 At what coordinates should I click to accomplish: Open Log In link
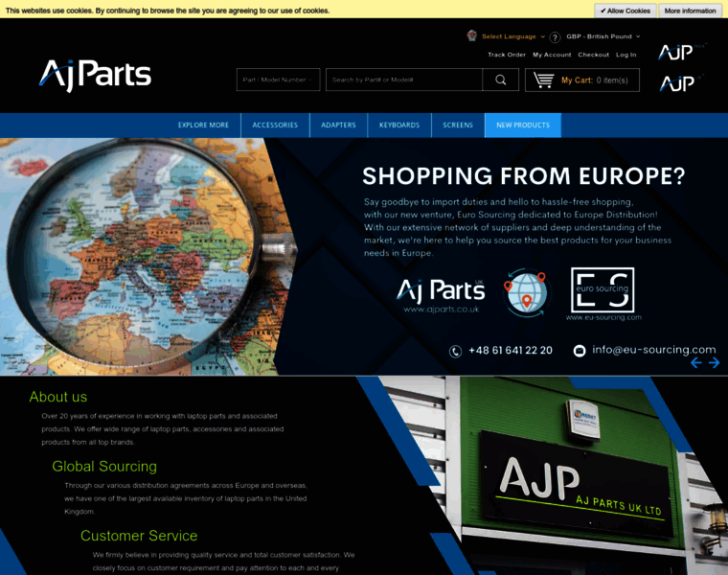[626, 55]
